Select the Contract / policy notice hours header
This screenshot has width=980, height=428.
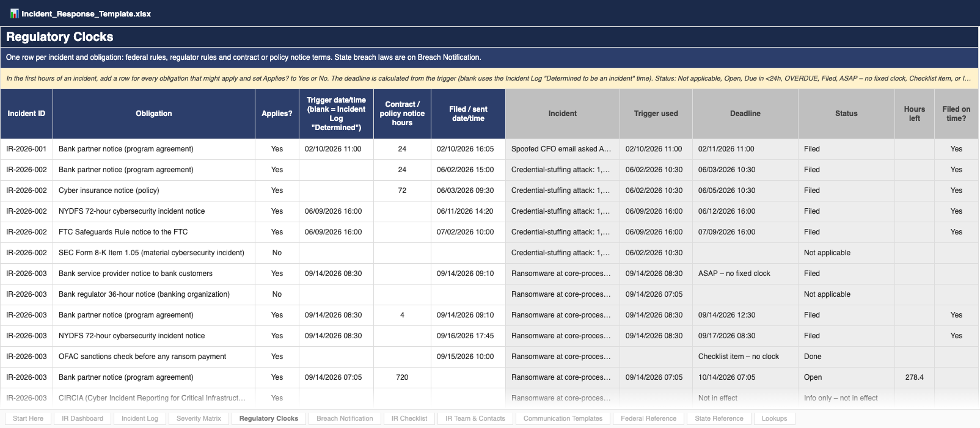[402, 114]
